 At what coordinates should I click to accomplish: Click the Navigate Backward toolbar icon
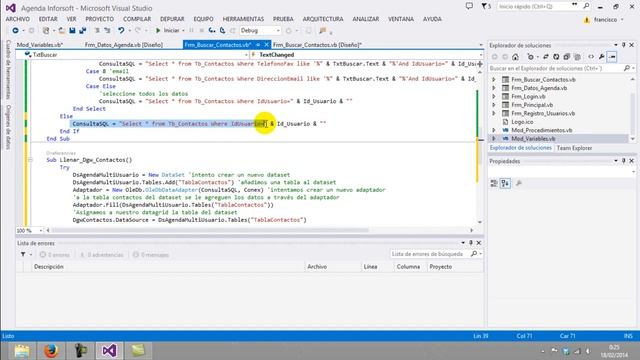pyautogui.click(x=15, y=31)
